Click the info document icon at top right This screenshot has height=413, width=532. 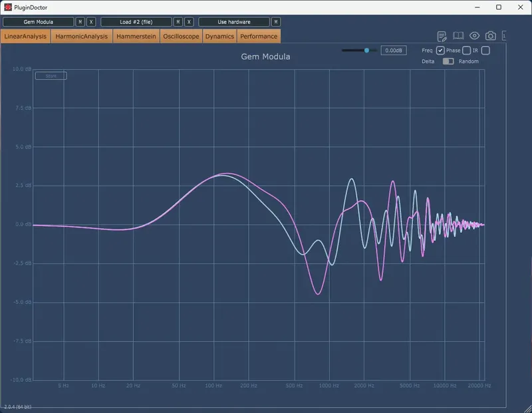point(505,36)
